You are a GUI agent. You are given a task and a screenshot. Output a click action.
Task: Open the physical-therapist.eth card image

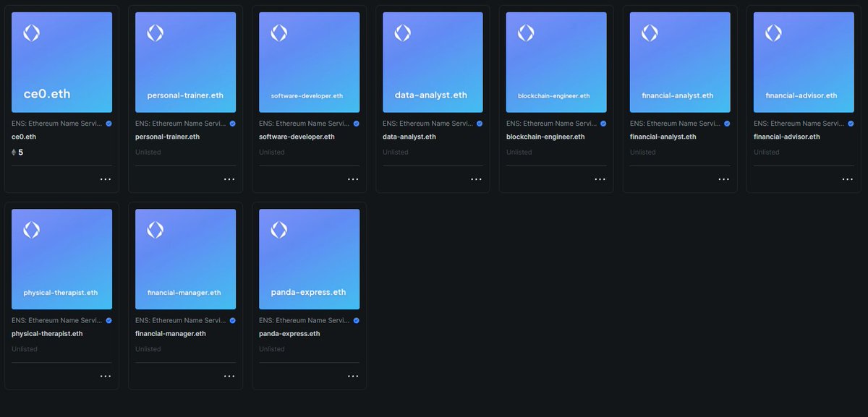pyautogui.click(x=62, y=259)
